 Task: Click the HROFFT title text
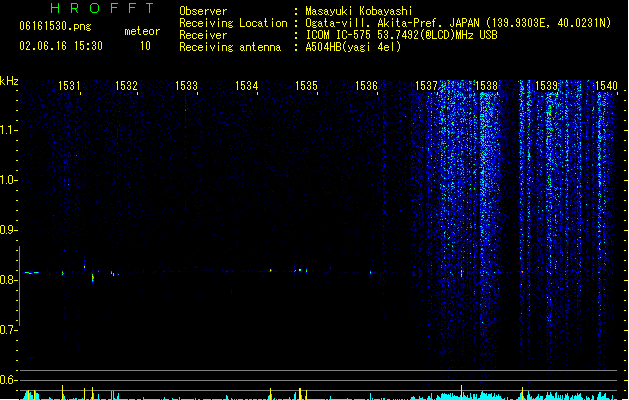(103, 8)
